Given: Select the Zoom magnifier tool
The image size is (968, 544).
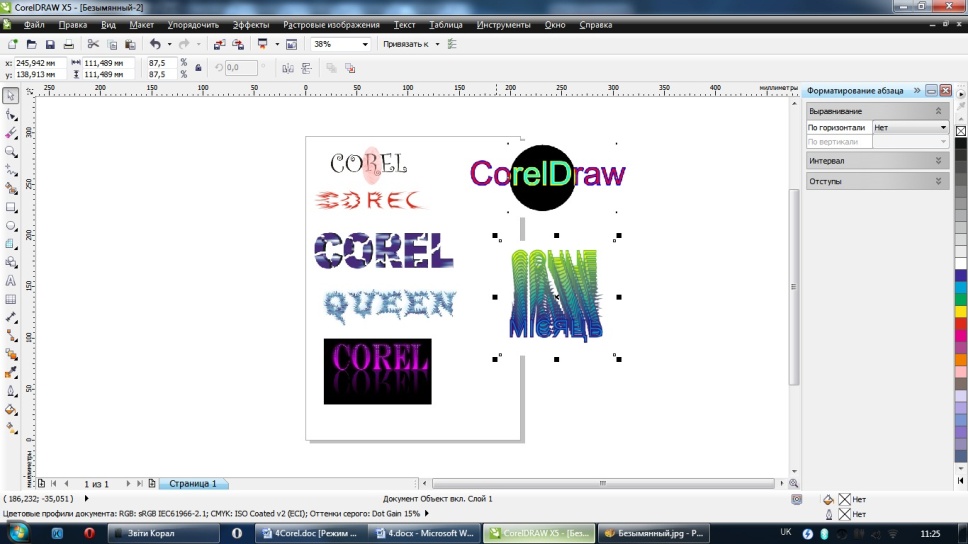Looking at the screenshot, I should coord(10,151).
